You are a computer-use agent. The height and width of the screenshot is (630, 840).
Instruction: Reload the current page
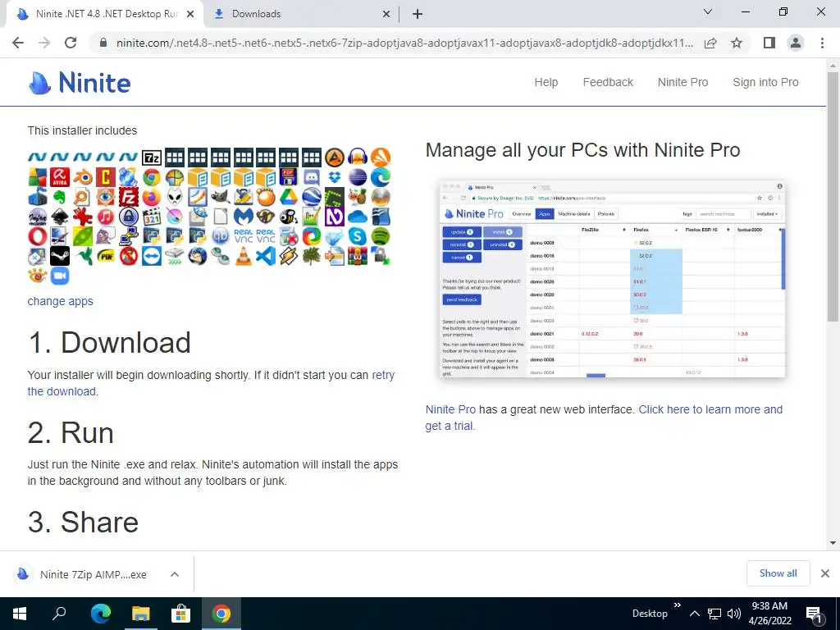pos(71,43)
